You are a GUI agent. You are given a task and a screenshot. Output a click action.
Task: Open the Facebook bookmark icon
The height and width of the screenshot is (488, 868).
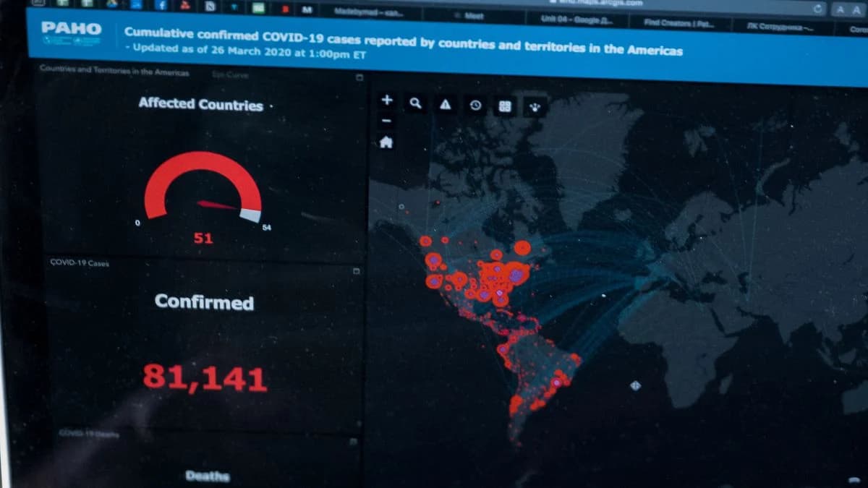click(x=161, y=5)
